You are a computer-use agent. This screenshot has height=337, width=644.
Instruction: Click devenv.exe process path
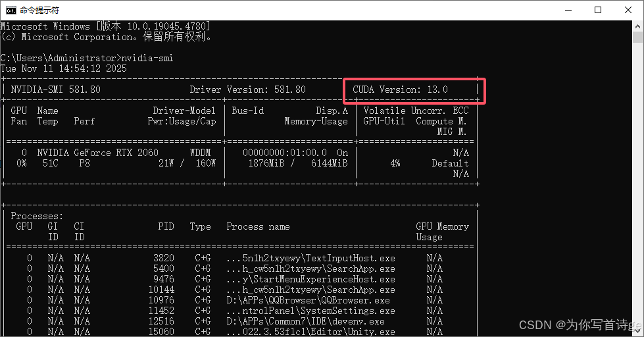306,322
